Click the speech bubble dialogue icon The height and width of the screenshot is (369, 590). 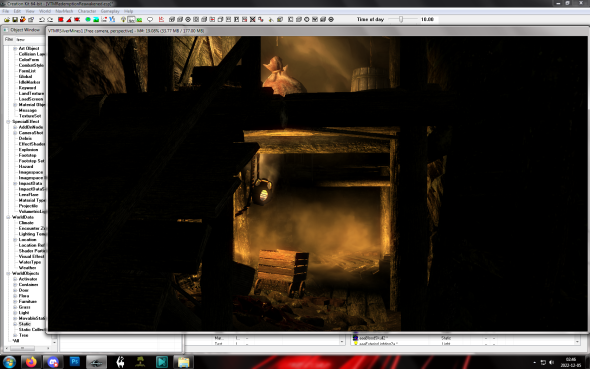tap(150, 19)
